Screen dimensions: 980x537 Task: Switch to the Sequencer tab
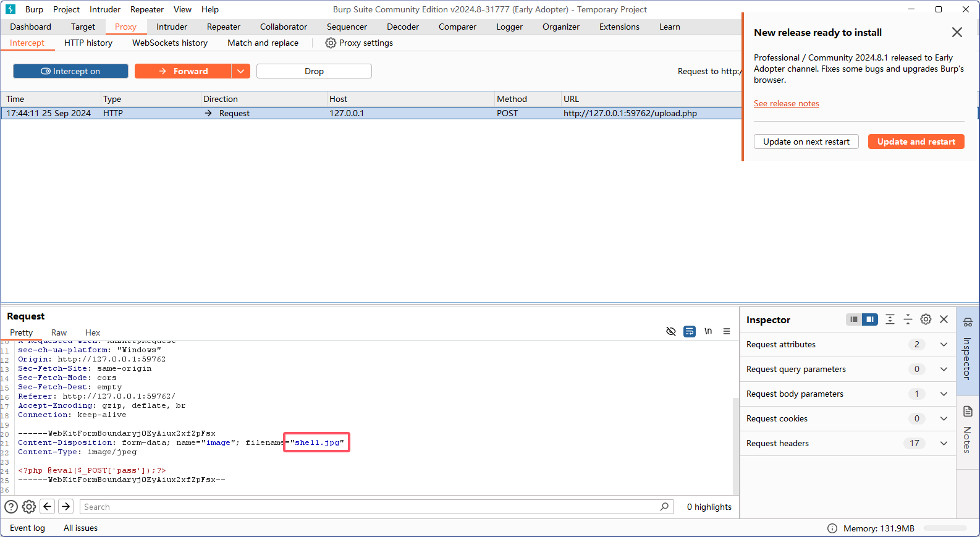tap(347, 27)
